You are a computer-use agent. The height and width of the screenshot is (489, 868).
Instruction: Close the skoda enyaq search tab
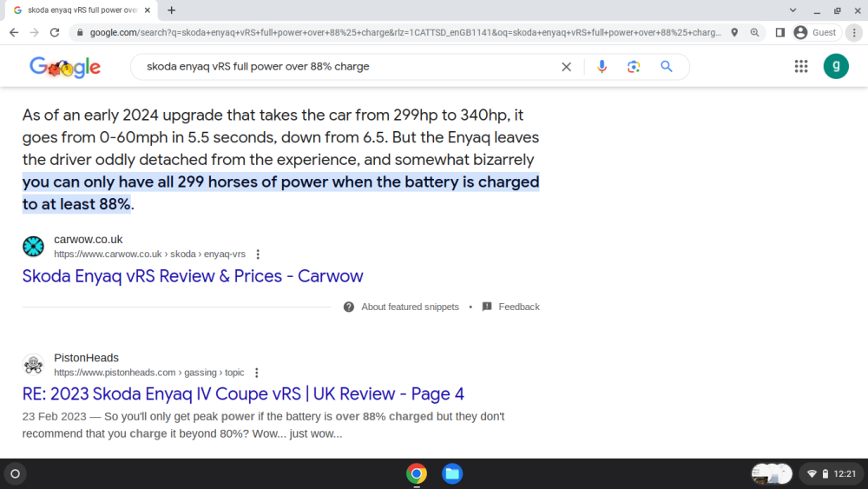pos(148,10)
